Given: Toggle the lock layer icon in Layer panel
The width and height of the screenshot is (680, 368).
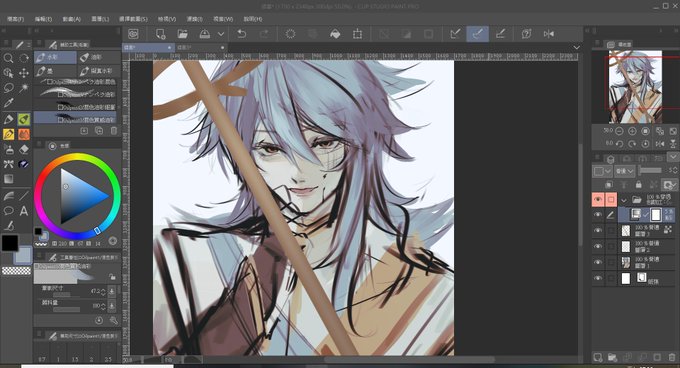Looking at the screenshot, I should click(638, 185).
